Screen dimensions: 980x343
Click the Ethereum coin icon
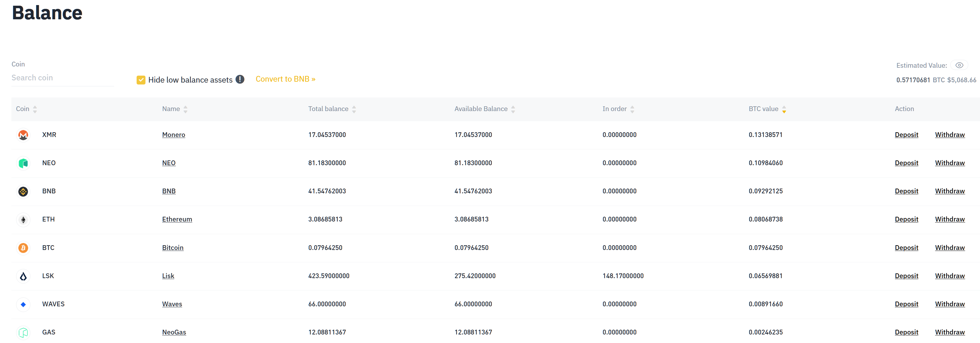(23, 219)
